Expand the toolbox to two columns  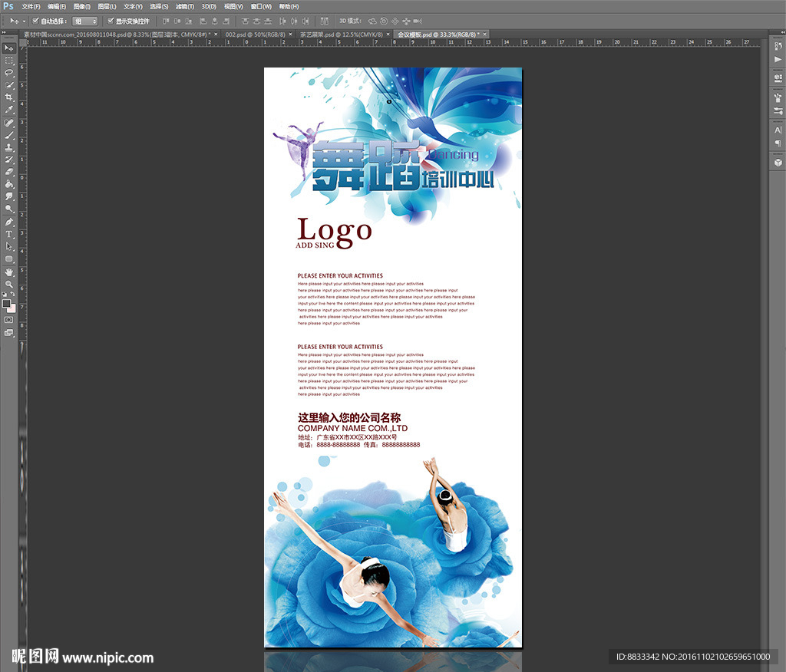pos(4,32)
